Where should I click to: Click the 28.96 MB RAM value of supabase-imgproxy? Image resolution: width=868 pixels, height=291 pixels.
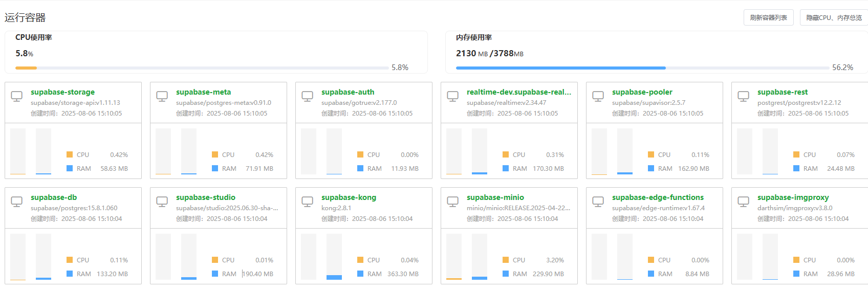[840, 274]
